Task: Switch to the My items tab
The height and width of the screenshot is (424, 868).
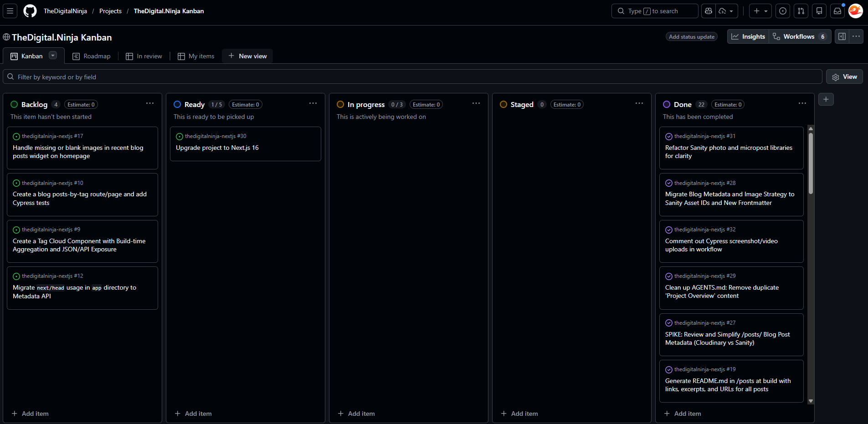Action: [x=196, y=56]
